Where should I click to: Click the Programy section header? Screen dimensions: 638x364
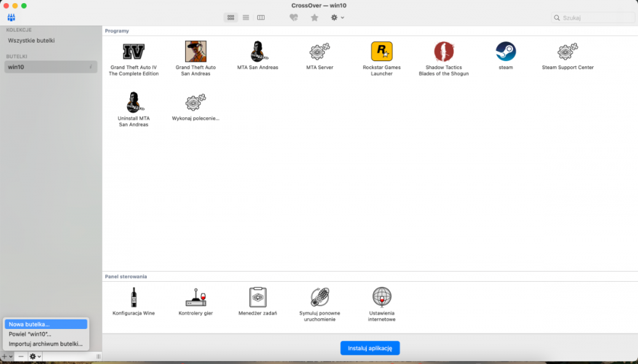pyautogui.click(x=117, y=31)
